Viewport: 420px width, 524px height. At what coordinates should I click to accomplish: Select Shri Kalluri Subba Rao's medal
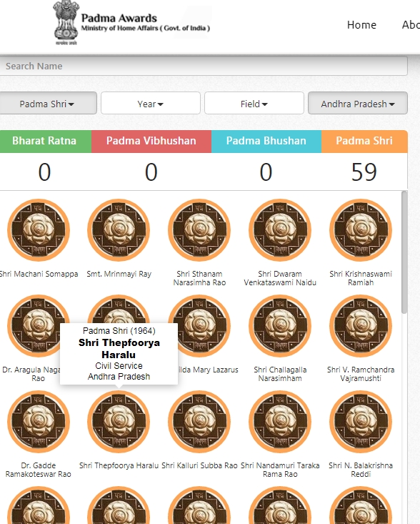pyautogui.click(x=199, y=422)
